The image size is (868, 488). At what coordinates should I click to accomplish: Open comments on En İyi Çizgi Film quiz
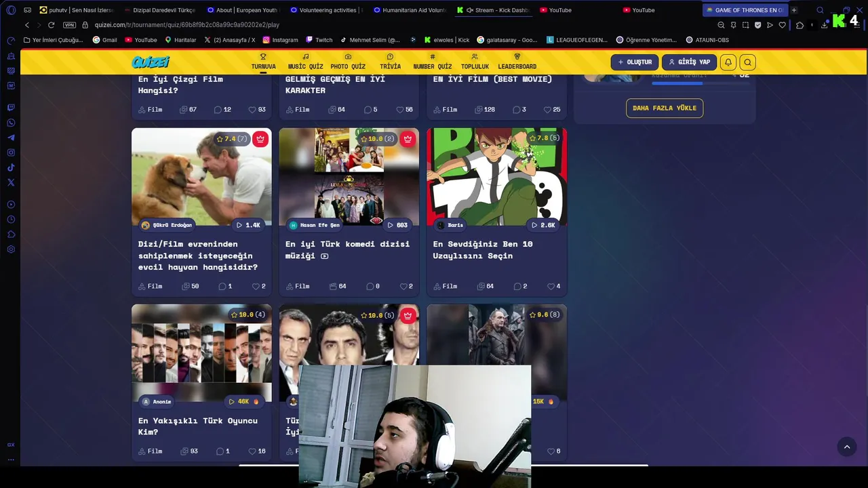[222, 109]
